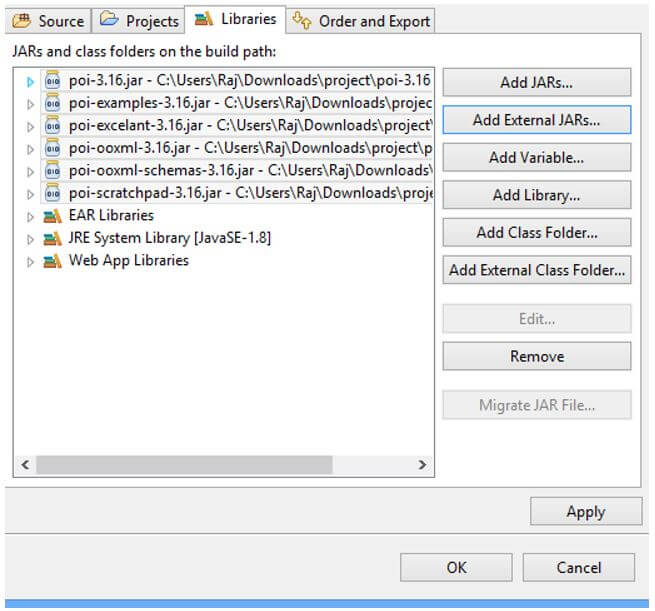
Task: Click the Add Library... button
Action: click(537, 195)
